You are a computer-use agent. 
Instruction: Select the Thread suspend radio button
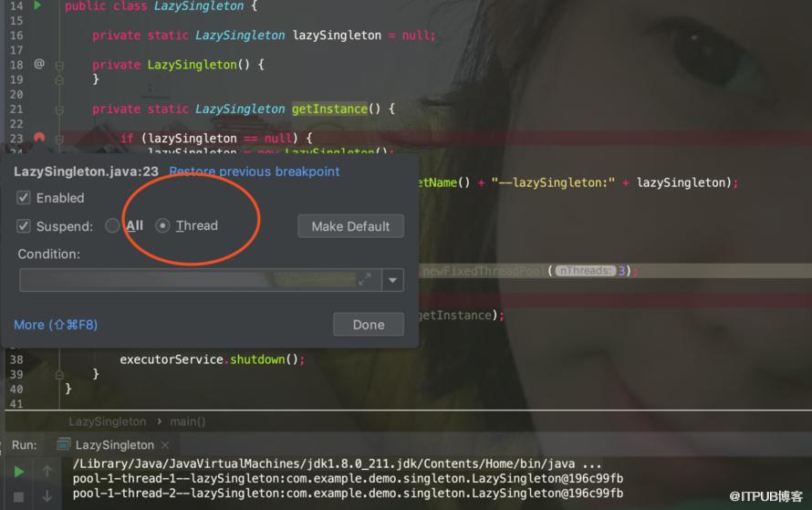click(x=162, y=225)
